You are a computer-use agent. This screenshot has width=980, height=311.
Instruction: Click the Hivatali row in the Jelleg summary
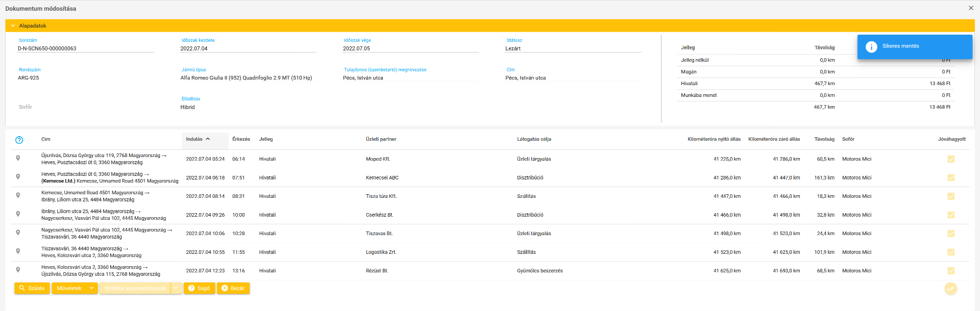pyautogui.click(x=816, y=84)
